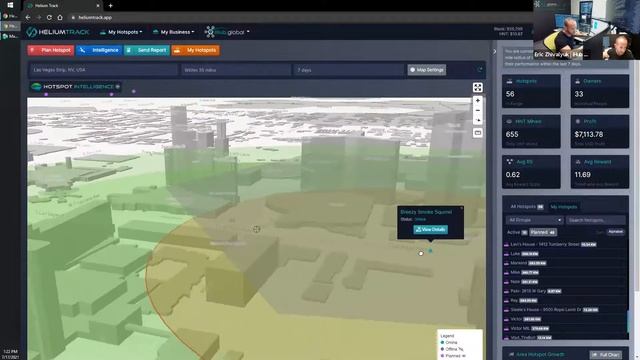This screenshot has height=360, width=640.
Task: Click the teal hotspot marker on map
Action: click(430, 251)
